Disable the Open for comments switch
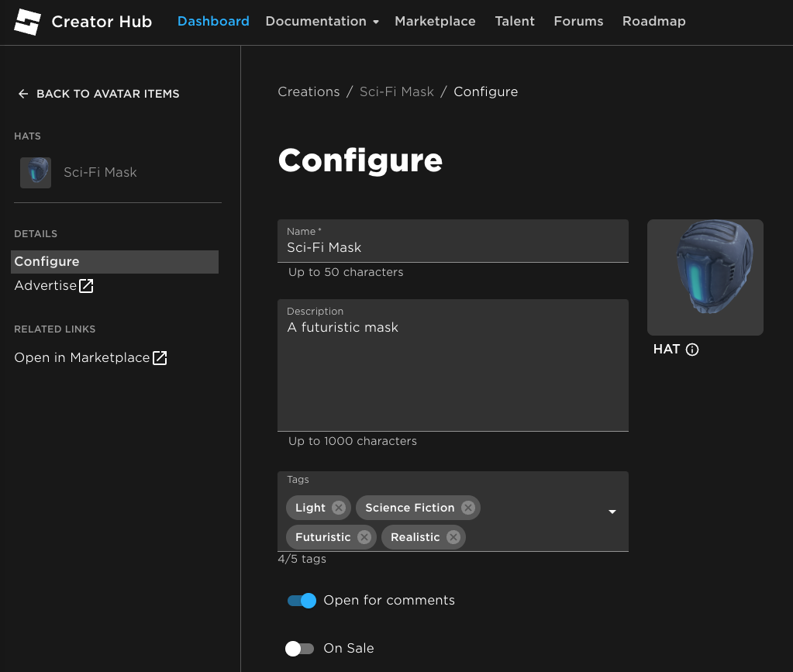 (302, 601)
